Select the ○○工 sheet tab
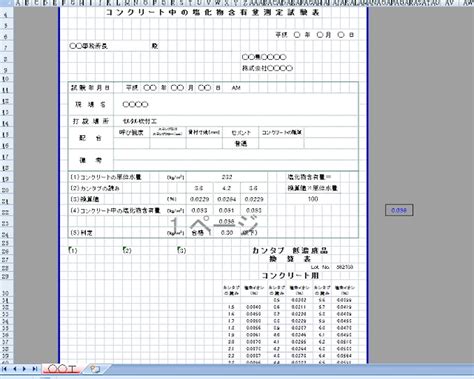 (62, 369)
